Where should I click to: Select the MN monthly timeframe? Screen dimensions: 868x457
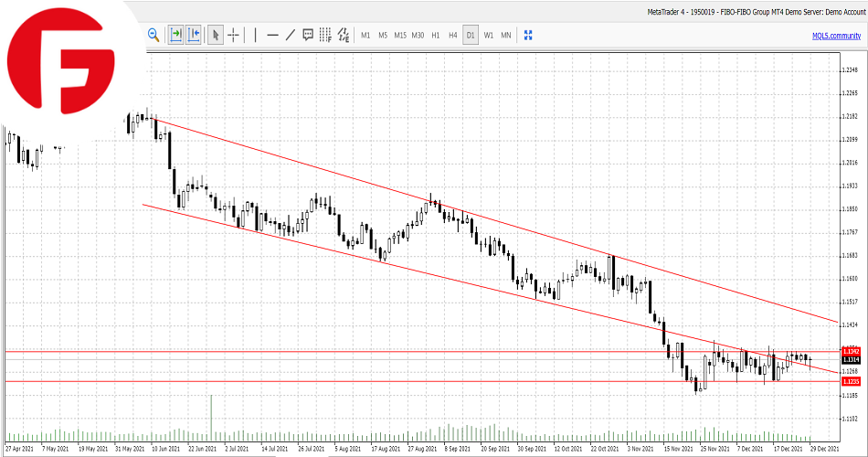click(x=505, y=35)
